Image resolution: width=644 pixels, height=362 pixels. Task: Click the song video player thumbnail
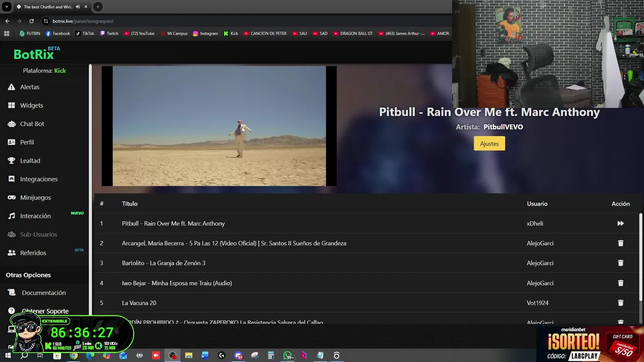[219, 126]
